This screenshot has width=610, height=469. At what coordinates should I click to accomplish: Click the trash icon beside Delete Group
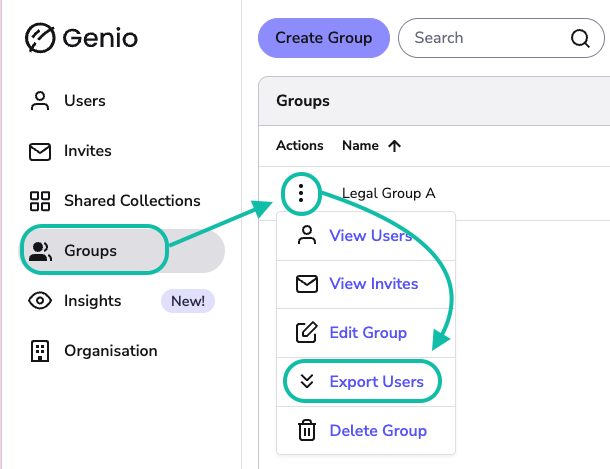[307, 430]
